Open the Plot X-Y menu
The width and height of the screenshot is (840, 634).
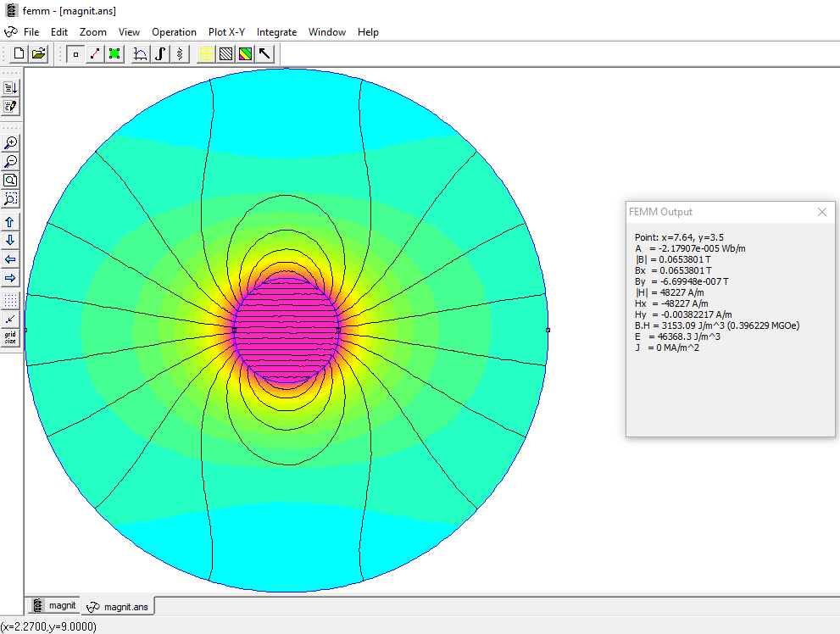pos(226,32)
